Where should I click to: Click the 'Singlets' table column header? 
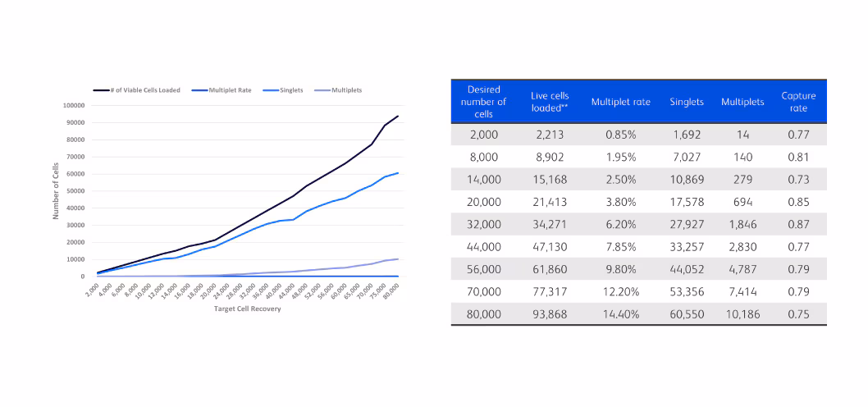pos(686,102)
